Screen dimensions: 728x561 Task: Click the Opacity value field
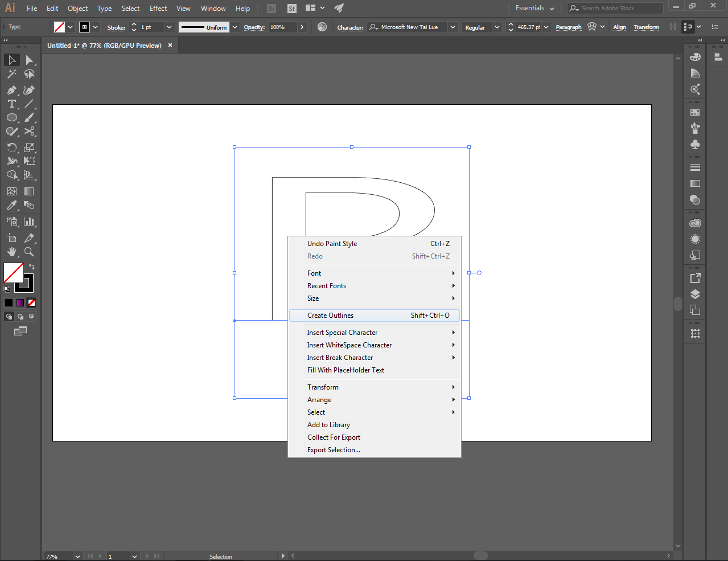(x=282, y=27)
